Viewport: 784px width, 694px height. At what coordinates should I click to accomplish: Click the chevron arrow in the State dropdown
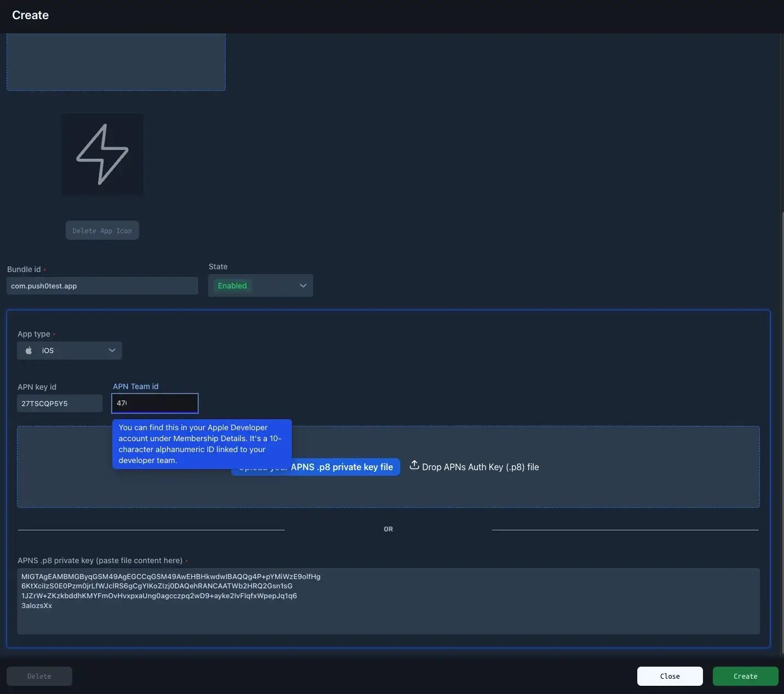pyautogui.click(x=303, y=286)
